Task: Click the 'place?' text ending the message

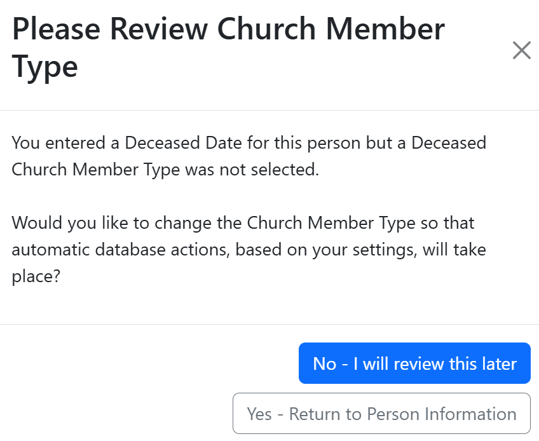Action: pos(36,276)
